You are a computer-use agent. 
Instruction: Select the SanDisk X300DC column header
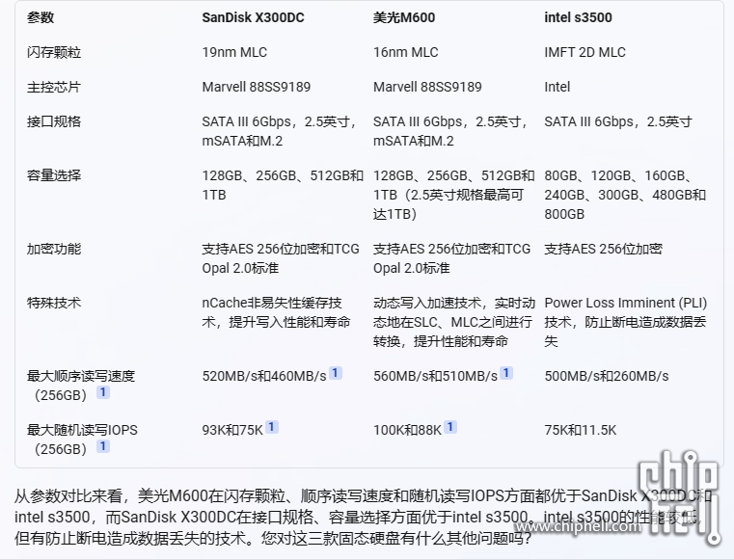(254, 17)
